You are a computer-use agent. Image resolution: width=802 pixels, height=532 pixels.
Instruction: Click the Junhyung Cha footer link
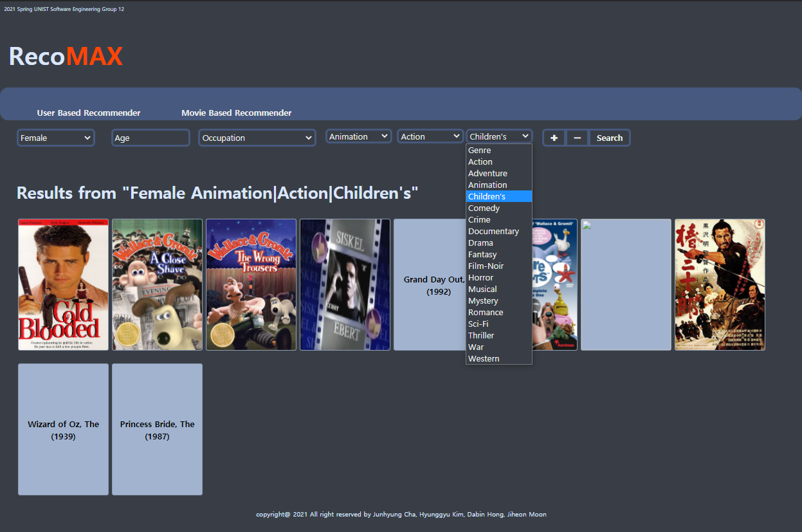(x=394, y=514)
